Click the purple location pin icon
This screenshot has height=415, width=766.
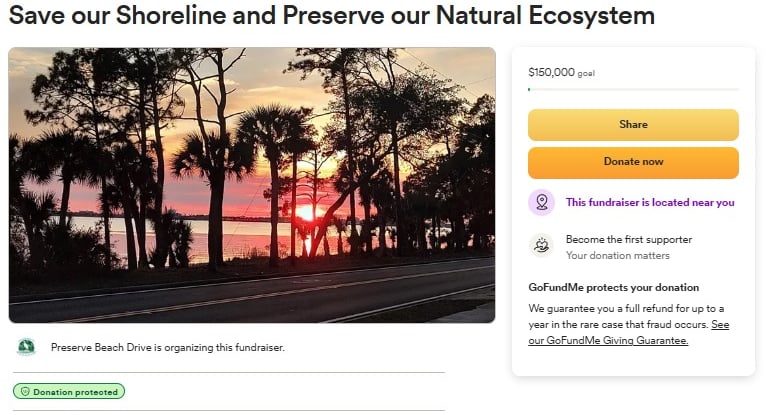541,202
